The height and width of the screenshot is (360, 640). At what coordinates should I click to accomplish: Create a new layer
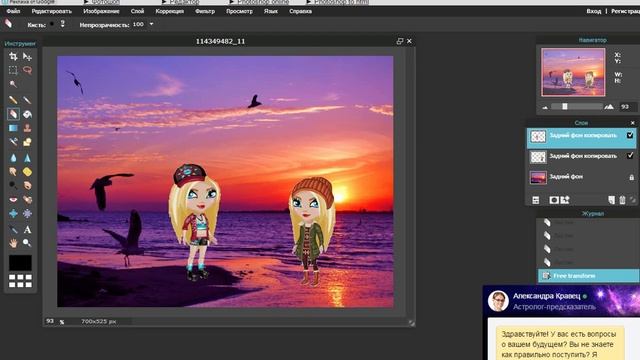(x=611, y=200)
